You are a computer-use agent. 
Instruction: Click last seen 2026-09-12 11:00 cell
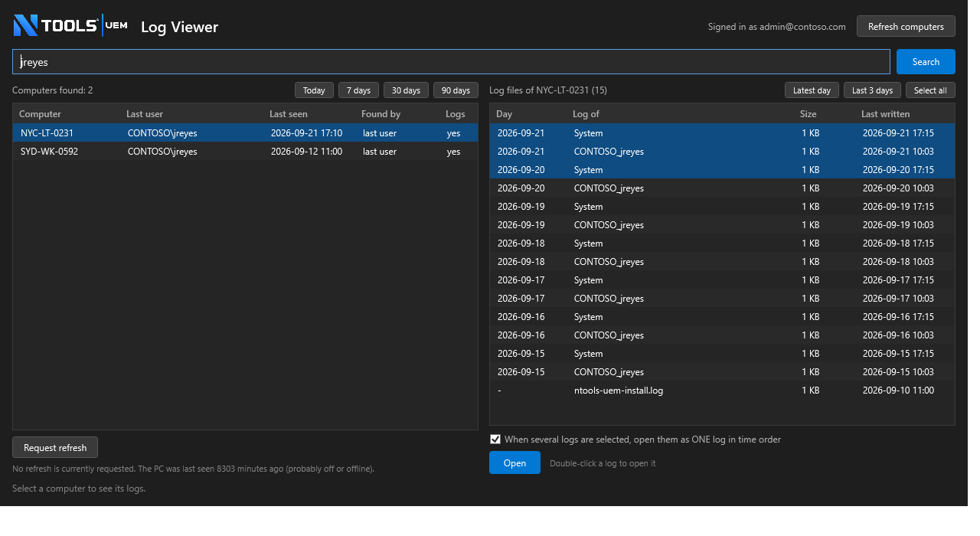point(306,152)
